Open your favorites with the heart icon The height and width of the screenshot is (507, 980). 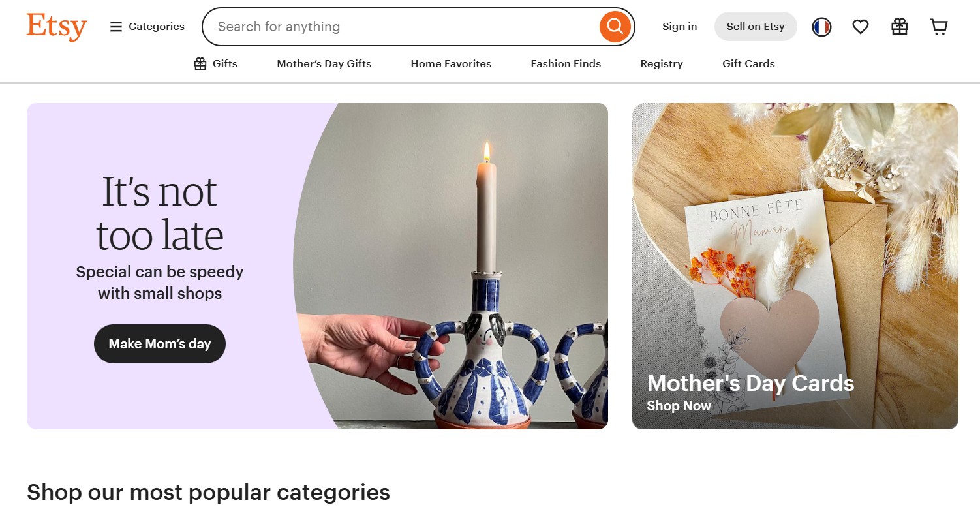click(x=860, y=26)
